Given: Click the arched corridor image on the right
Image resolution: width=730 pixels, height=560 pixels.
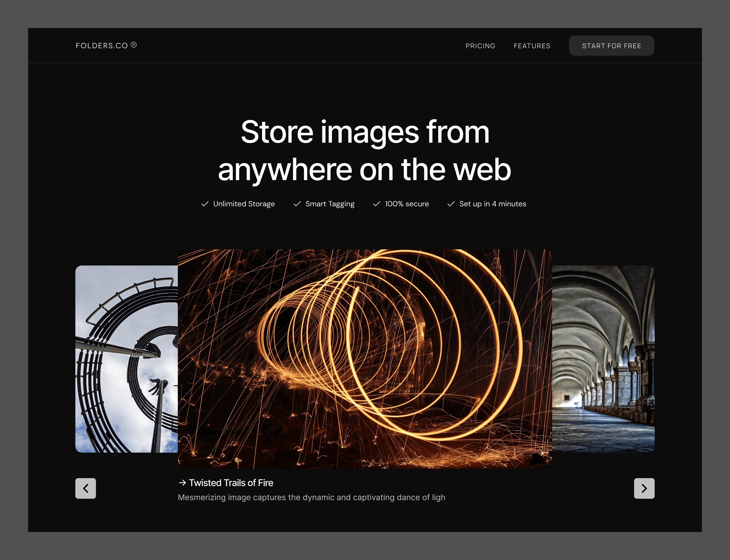Looking at the screenshot, I should pyautogui.click(x=603, y=358).
